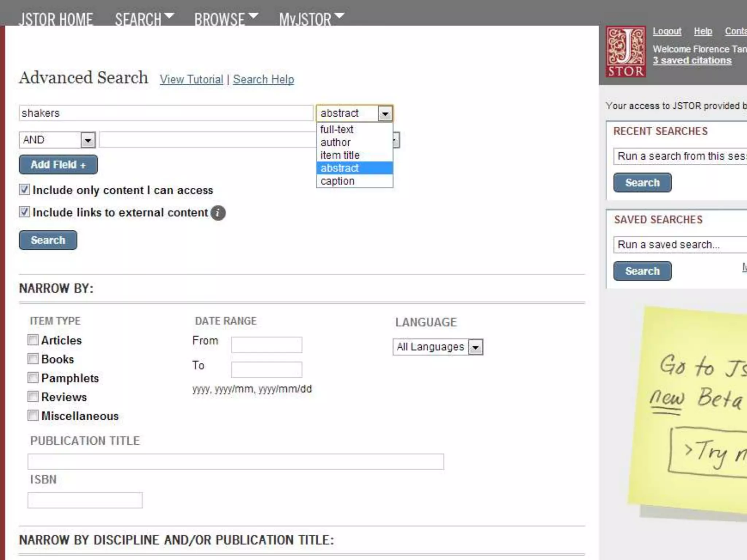Uncheck 'Include links to external content'

coord(24,212)
